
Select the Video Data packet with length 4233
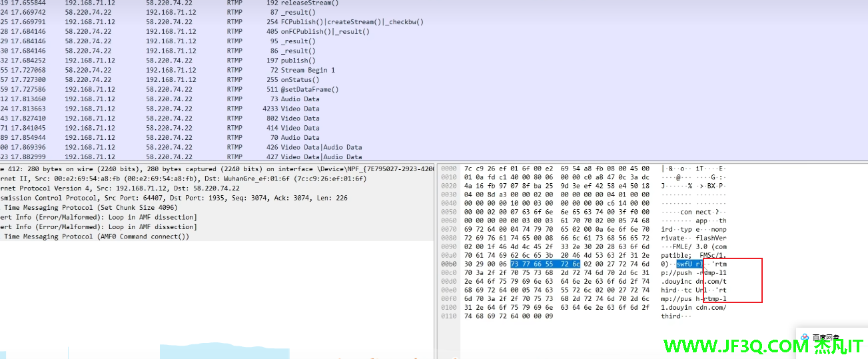[300, 109]
